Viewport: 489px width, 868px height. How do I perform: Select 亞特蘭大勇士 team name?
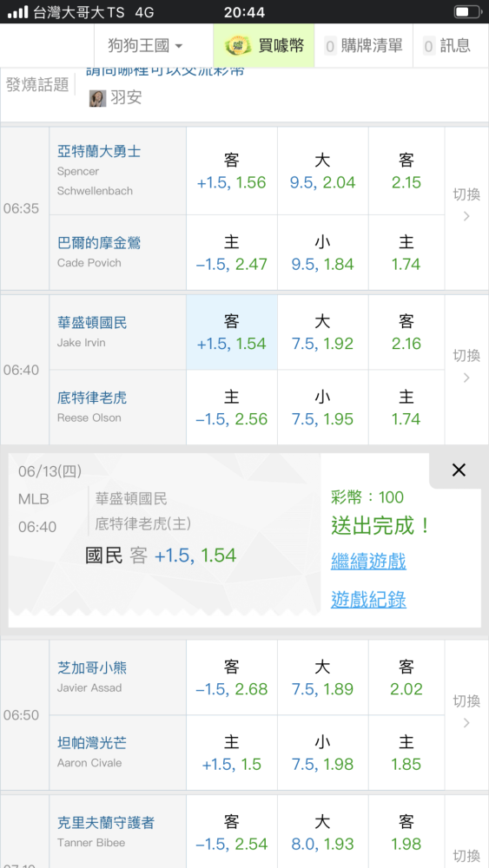click(x=99, y=151)
